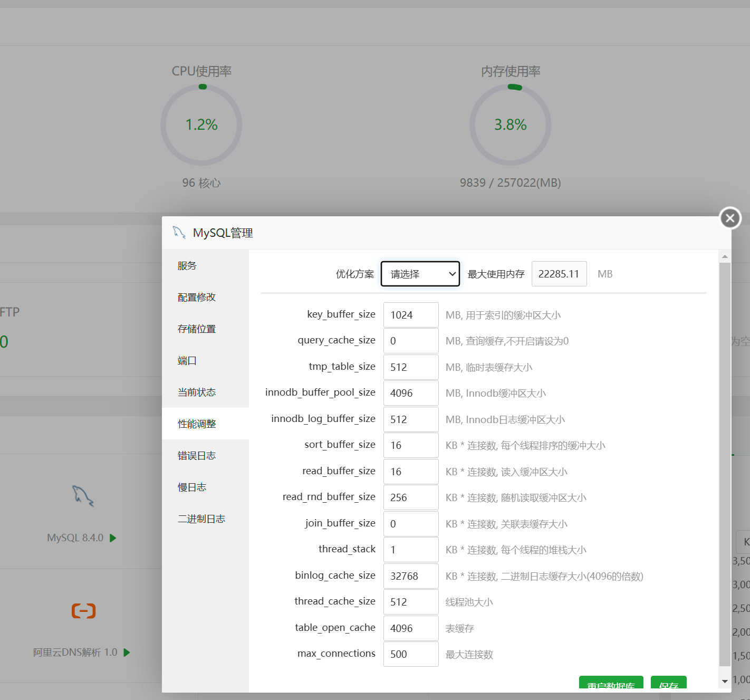Open the 端口 tab
This screenshot has width=750, height=700.
(205, 360)
